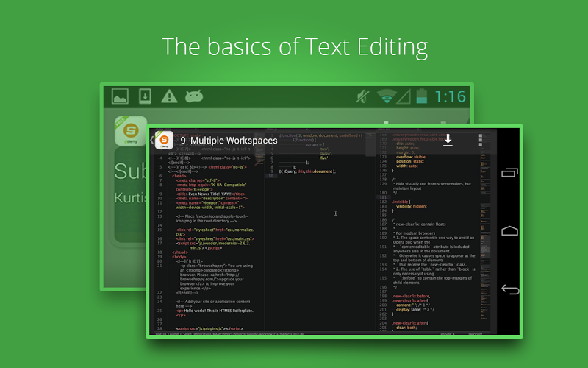Tap the cellular signal status icon
The image size is (588, 368).
(x=404, y=96)
